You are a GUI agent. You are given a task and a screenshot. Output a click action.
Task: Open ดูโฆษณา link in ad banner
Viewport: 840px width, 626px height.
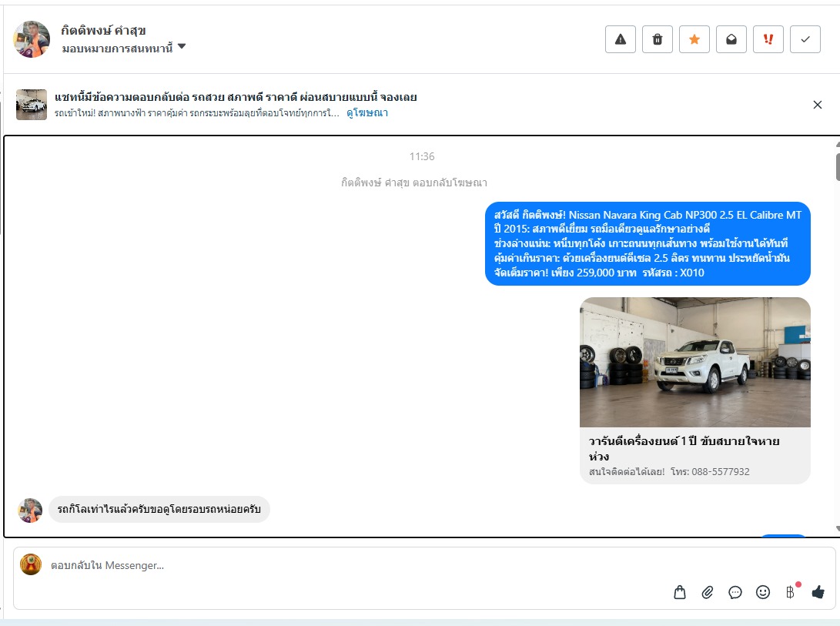point(367,113)
